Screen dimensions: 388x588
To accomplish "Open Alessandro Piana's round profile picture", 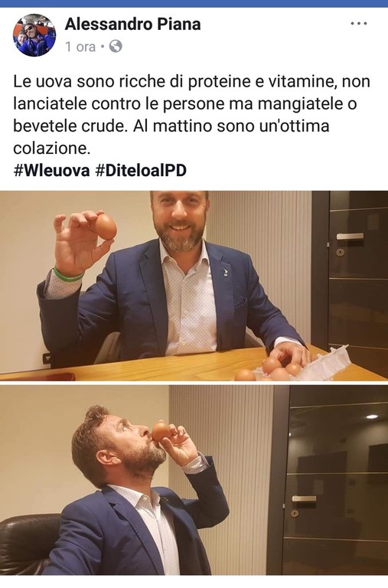I will click(34, 35).
